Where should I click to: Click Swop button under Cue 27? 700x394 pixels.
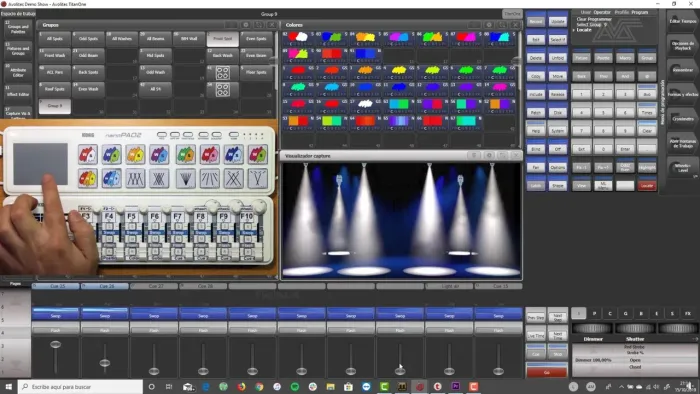tap(154, 315)
